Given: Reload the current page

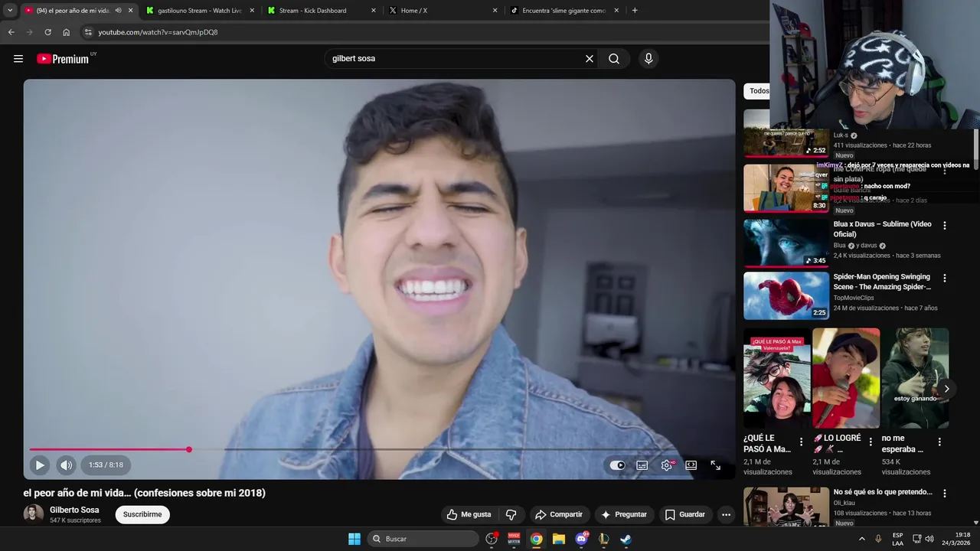Looking at the screenshot, I should (x=47, y=32).
